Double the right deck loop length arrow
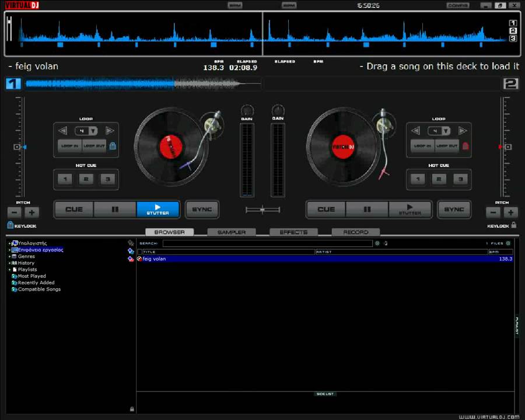 (x=463, y=130)
